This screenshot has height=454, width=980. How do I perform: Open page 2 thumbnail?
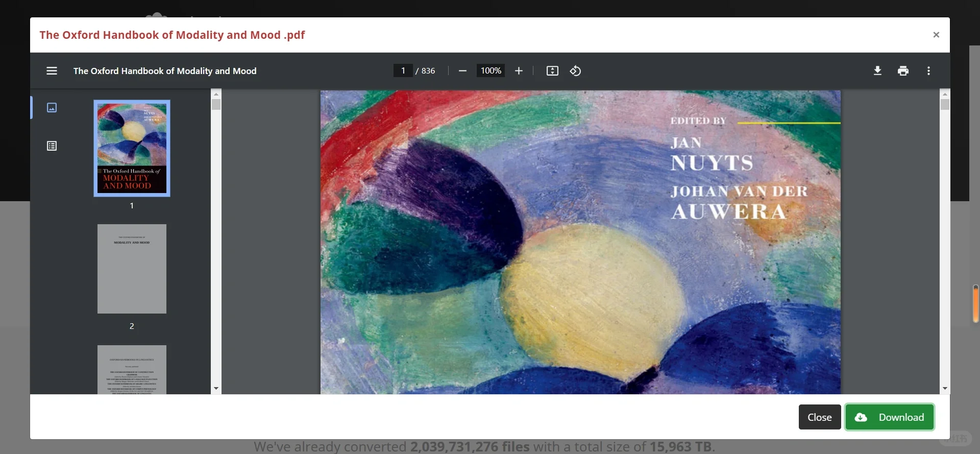pos(132,269)
